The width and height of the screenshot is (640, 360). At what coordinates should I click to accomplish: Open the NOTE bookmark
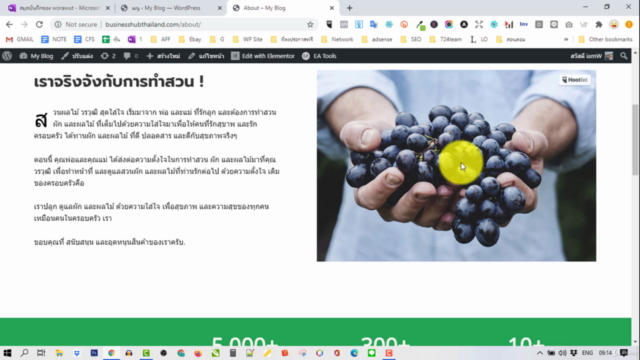point(54,39)
